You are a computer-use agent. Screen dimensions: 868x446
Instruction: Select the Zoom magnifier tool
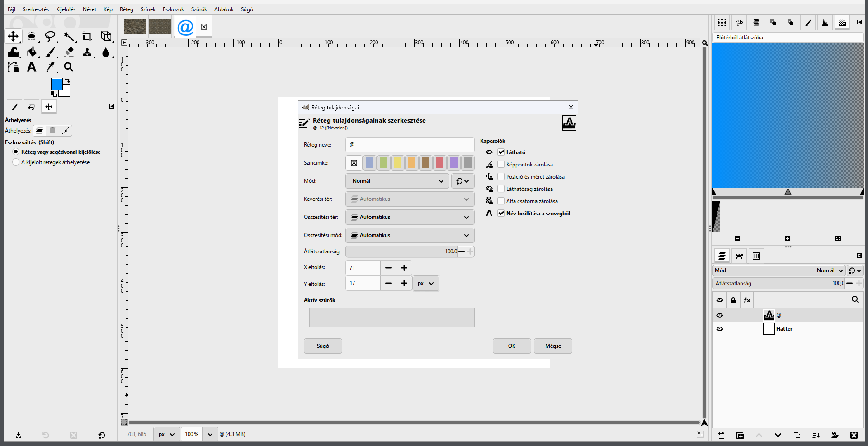coord(69,67)
